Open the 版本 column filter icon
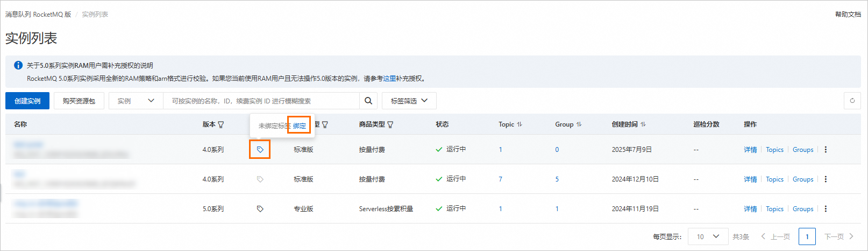 [x=221, y=124]
